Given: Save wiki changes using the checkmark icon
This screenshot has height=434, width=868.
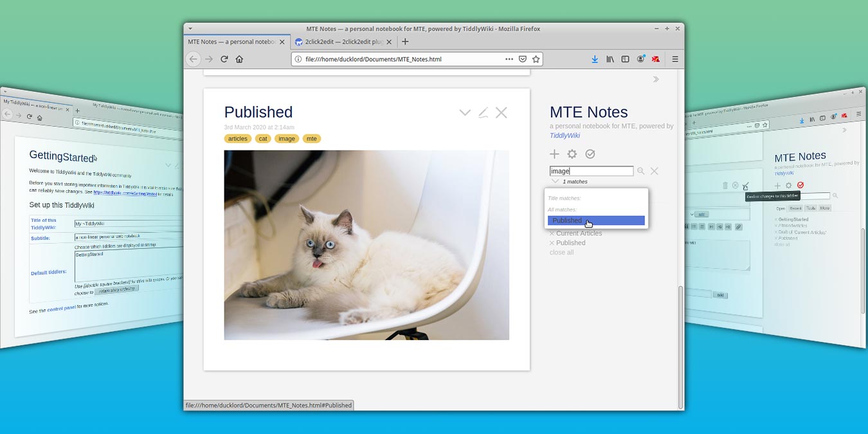Looking at the screenshot, I should click(590, 154).
